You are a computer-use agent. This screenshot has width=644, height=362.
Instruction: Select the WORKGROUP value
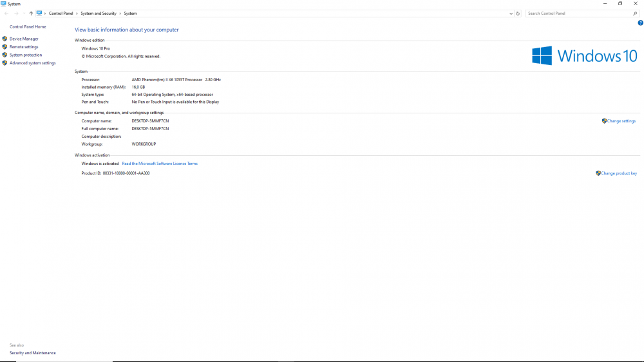click(x=144, y=144)
